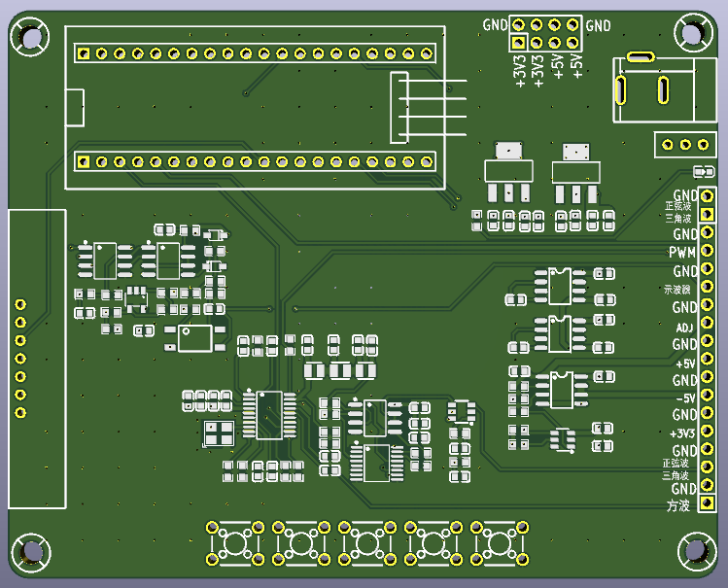Screen dimensions: 728x588
Task: Select square pin 1 of module's lower pin row
Action: pyautogui.click(x=84, y=161)
